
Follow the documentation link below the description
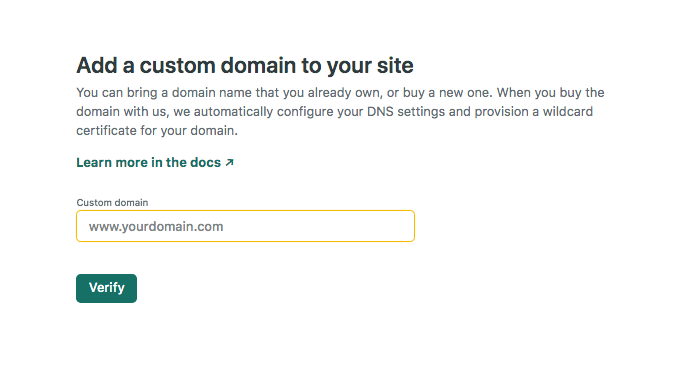(x=155, y=162)
